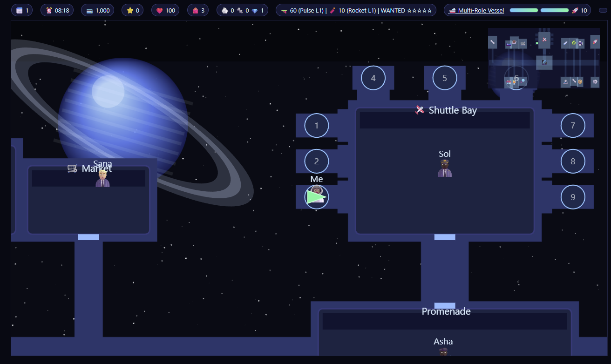Click the alarm clock showing 08:18

coord(57,9)
